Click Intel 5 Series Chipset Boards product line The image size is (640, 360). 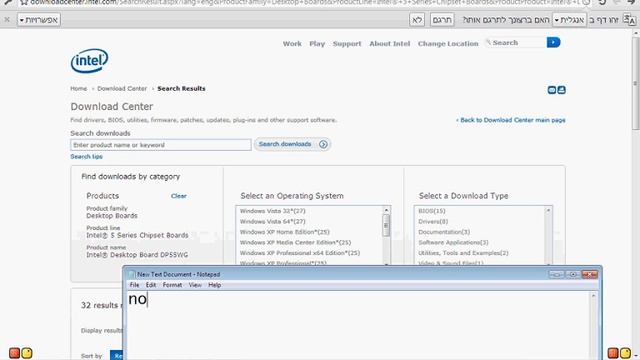[137, 236]
